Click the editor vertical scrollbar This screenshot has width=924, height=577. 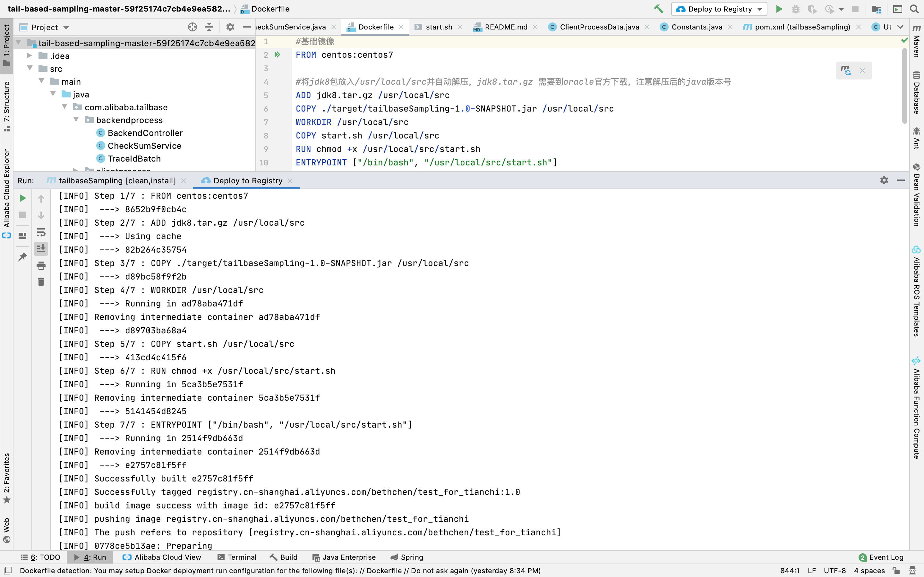point(904,86)
